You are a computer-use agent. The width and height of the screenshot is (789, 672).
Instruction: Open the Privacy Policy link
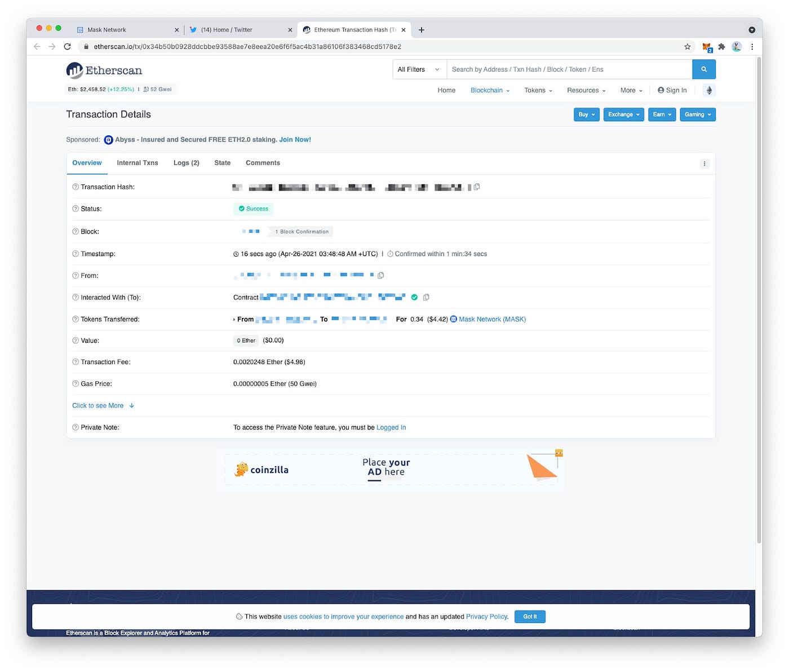click(487, 616)
